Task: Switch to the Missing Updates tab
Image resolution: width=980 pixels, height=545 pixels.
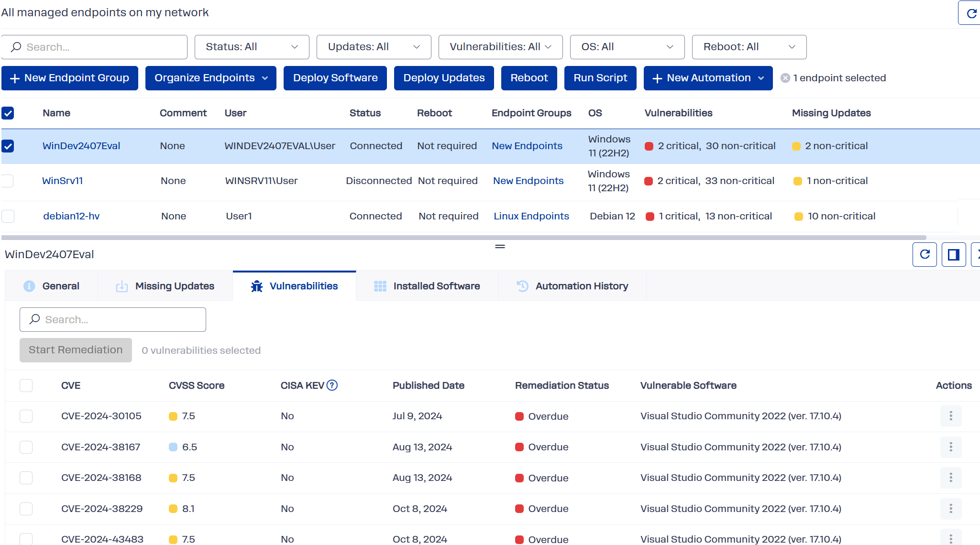Action: 165,286
